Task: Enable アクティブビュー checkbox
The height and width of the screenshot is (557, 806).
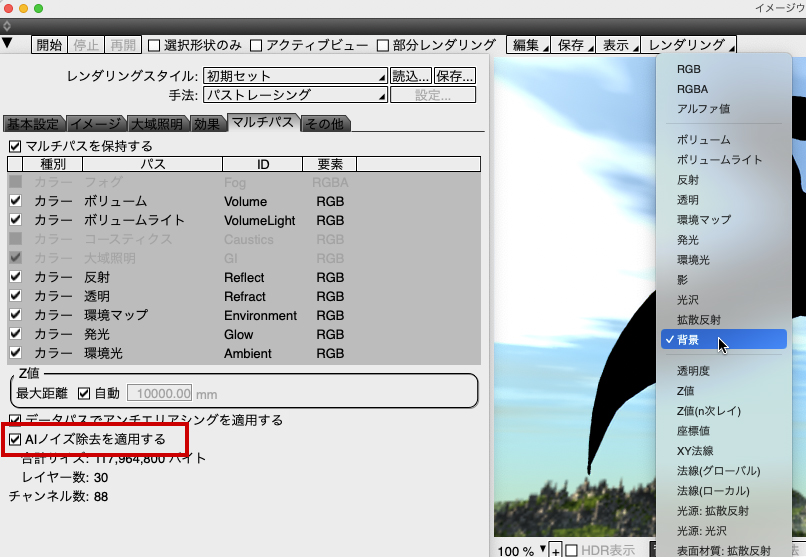Action: pyautogui.click(x=255, y=46)
